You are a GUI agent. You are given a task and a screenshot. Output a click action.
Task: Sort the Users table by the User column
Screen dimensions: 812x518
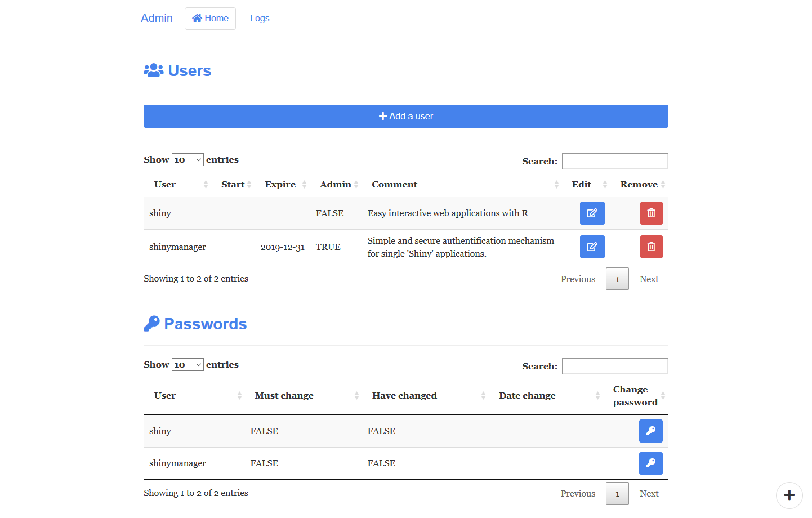[x=165, y=184]
